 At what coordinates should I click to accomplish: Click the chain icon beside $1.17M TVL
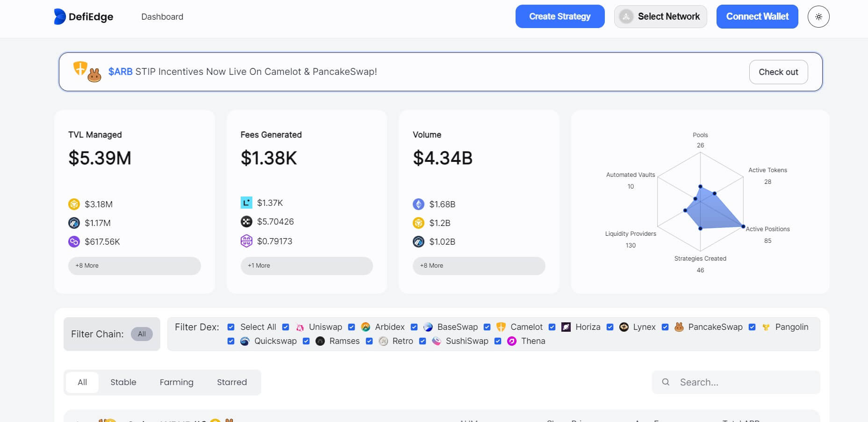[x=74, y=223]
